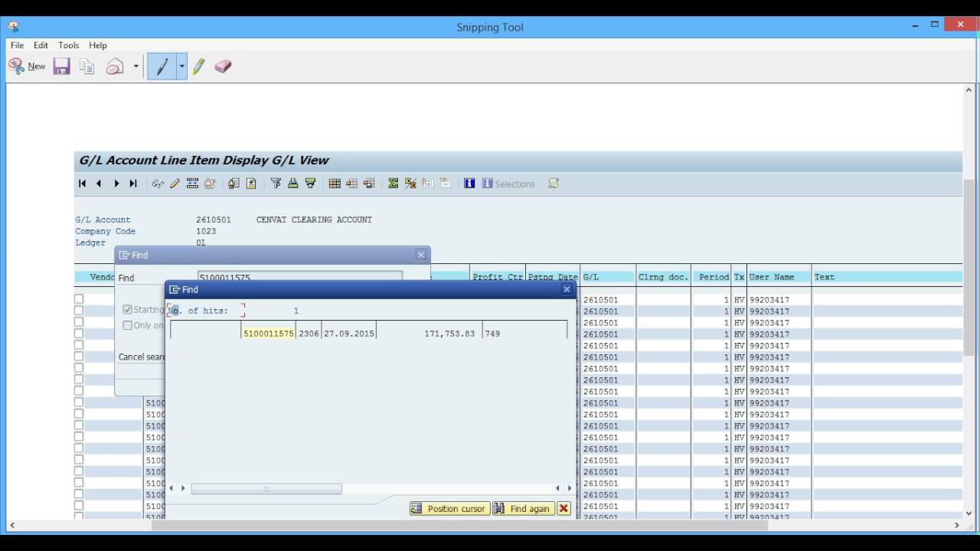This screenshot has height=551, width=980.
Task: Click the Subtotals icon
Action: pyautogui.click(x=410, y=184)
